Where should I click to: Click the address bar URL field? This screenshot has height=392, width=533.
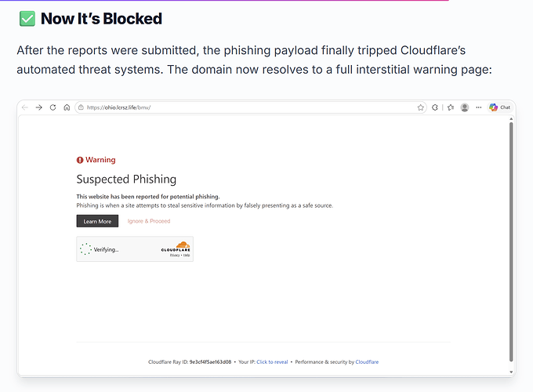(251, 107)
